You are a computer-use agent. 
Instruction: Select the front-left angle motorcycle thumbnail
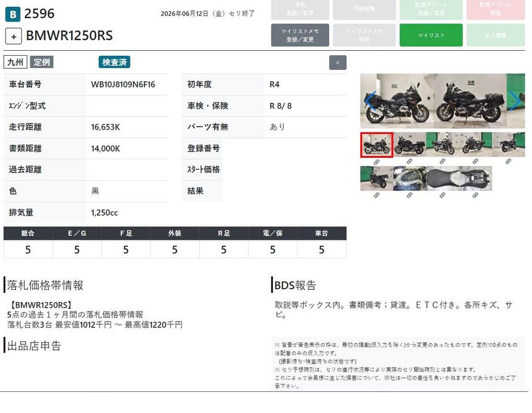click(442, 145)
